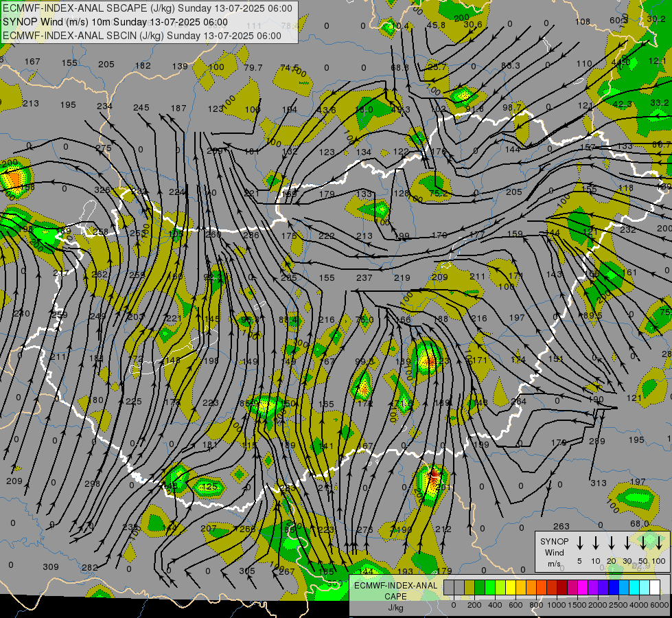Click the map value '207'

pyautogui.click(x=209, y=528)
